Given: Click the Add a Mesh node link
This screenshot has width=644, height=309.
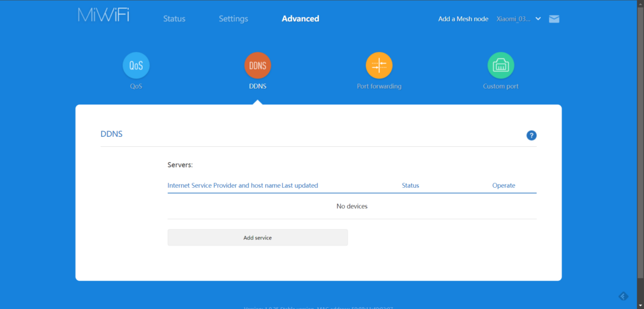Looking at the screenshot, I should coord(463,19).
